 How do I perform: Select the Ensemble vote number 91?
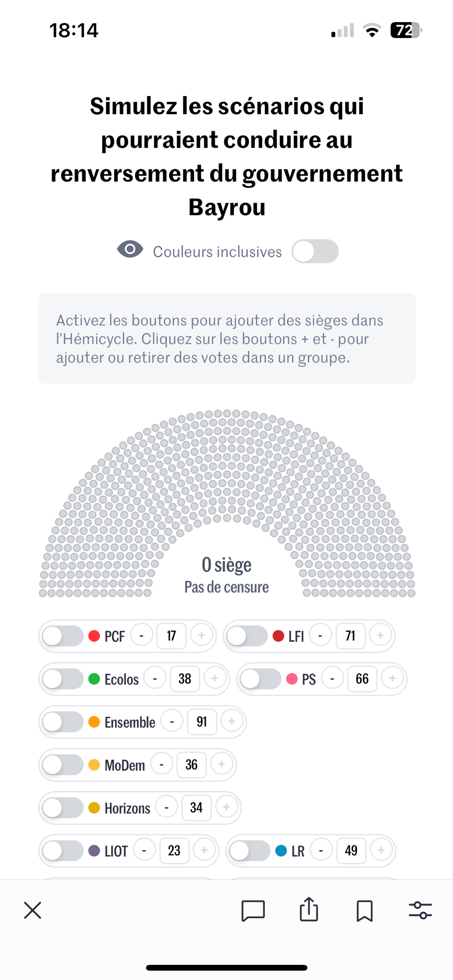pyautogui.click(x=201, y=722)
